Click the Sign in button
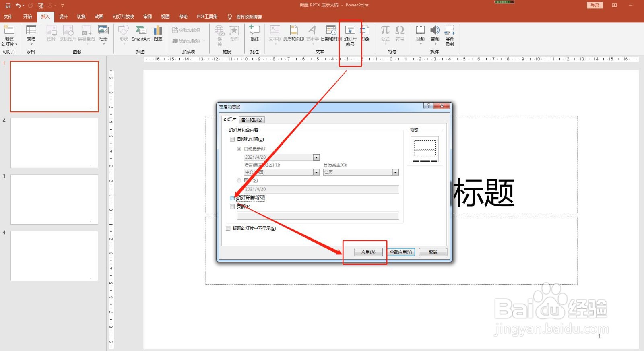644x351 pixels. (595, 5)
